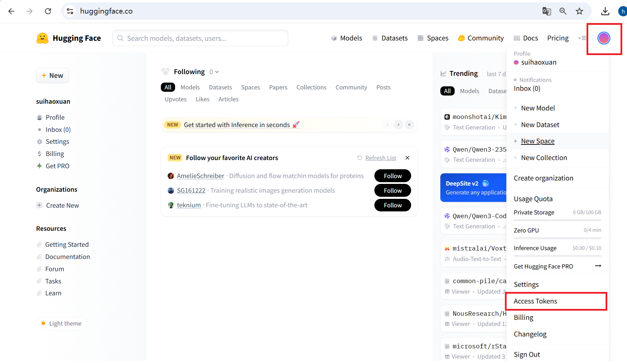Open the + New creation dropdown
This screenshot has width=627, height=364.
(x=52, y=75)
